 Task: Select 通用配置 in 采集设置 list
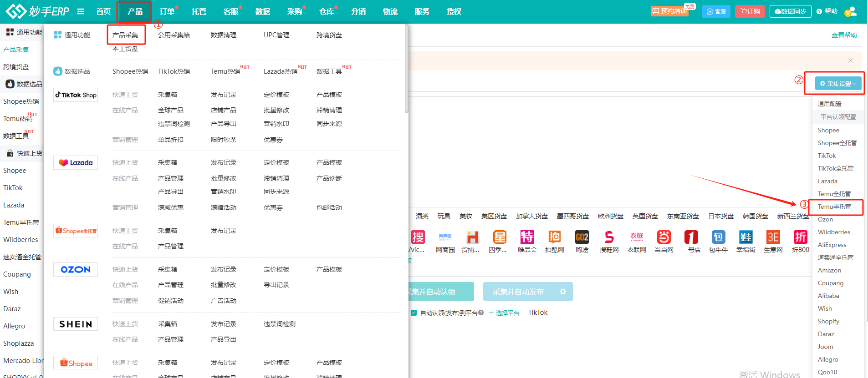pos(830,104)
